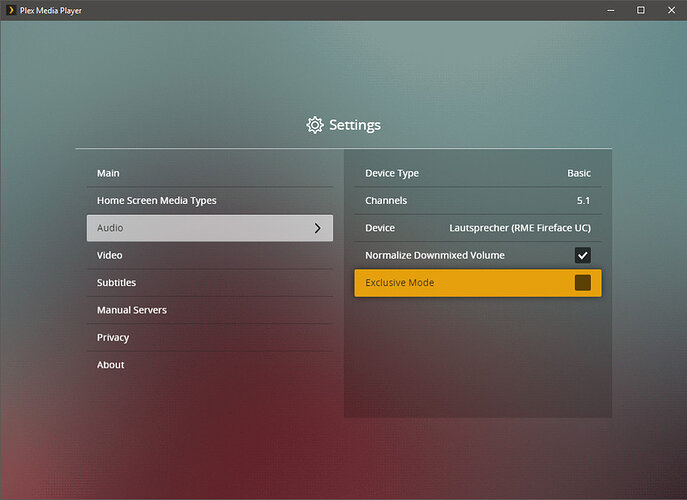Image resolution: width=687 pixels, height=500 pixels.
Task: Choose audio Device Lautsprecher RME Fireface
Action: tap(478, 228)
